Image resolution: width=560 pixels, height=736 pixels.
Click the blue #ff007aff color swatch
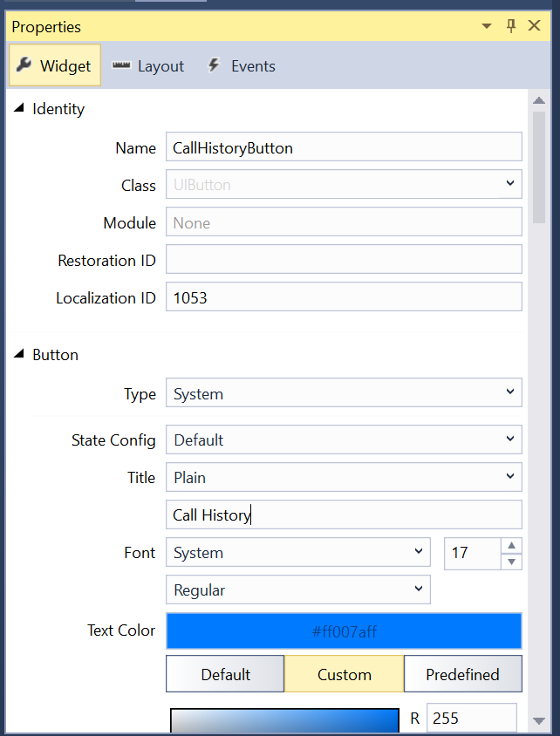click(344, 630)
